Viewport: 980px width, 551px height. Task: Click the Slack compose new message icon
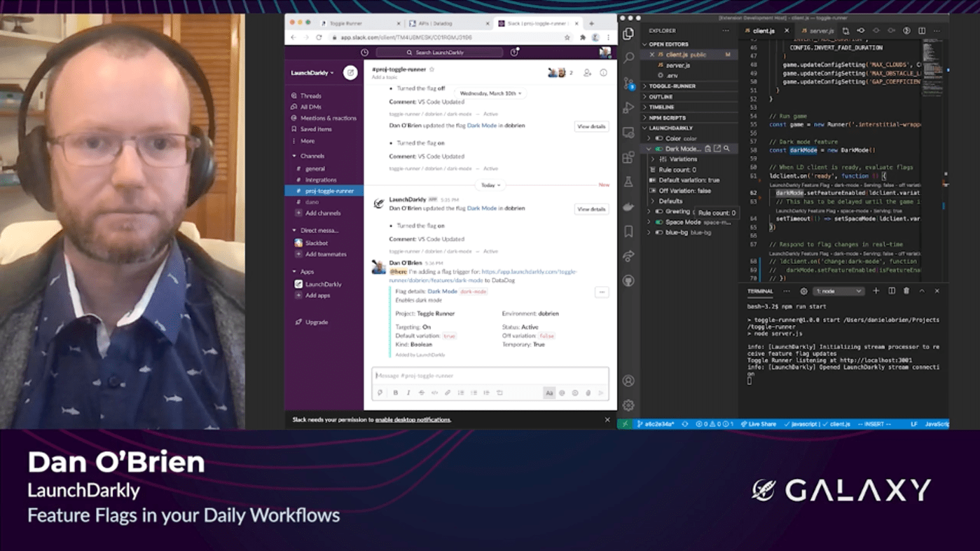point(350,73)
